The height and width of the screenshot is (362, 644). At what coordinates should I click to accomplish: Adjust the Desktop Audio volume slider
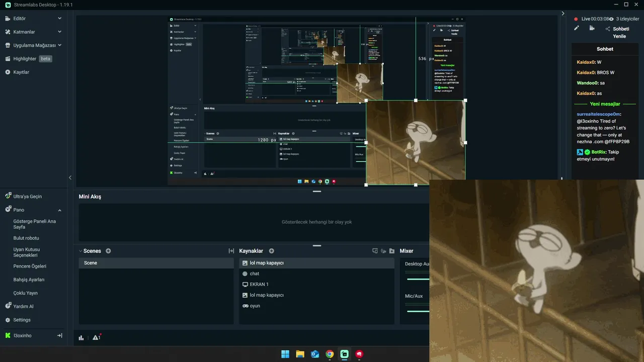pos(418,279)
